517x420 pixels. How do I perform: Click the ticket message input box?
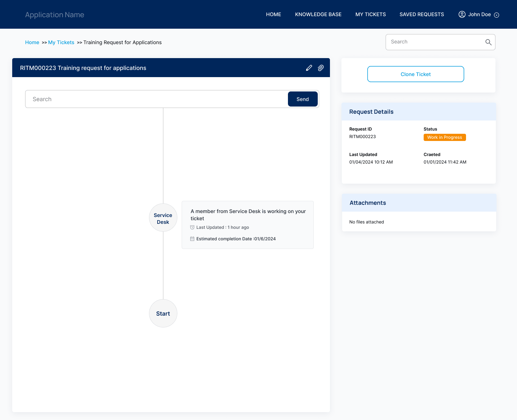(156, 99)
